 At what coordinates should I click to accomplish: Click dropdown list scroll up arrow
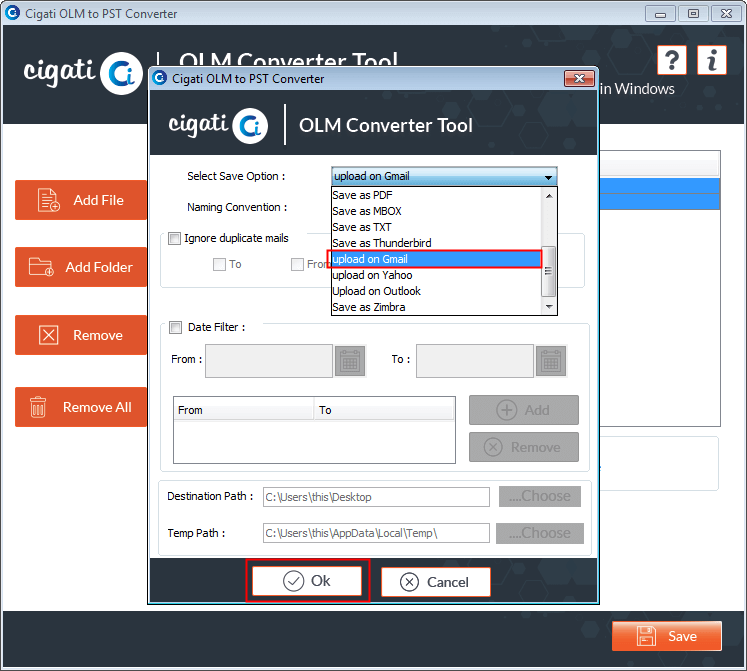click(549, 196)
